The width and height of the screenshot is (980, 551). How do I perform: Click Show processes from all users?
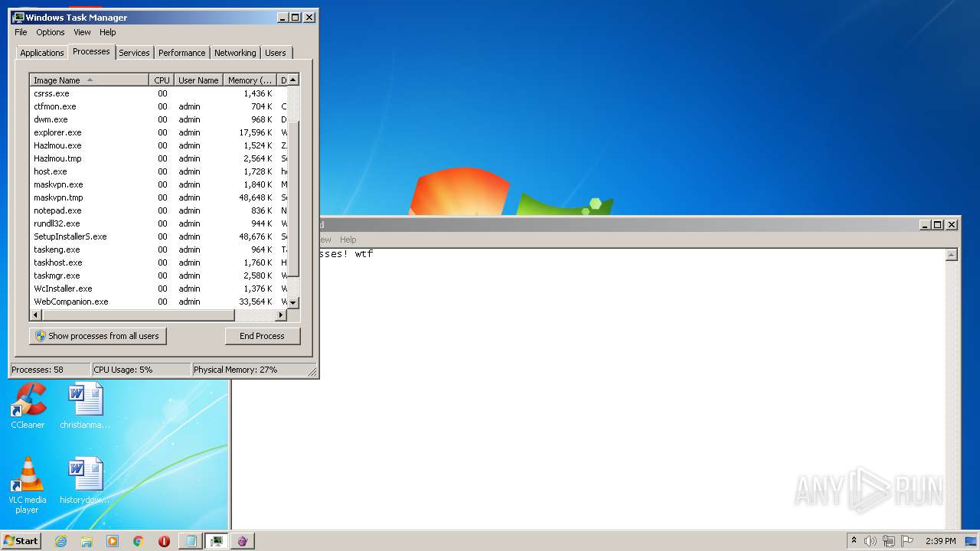(97, 336)
